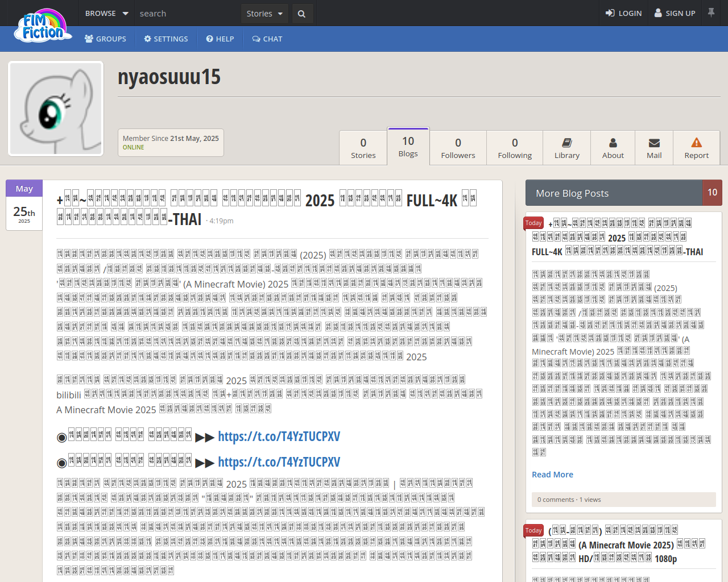The width and height of the screenshot is (728, 582).
Task: Open the BROWSE dropdown menu
Action: 107,13
